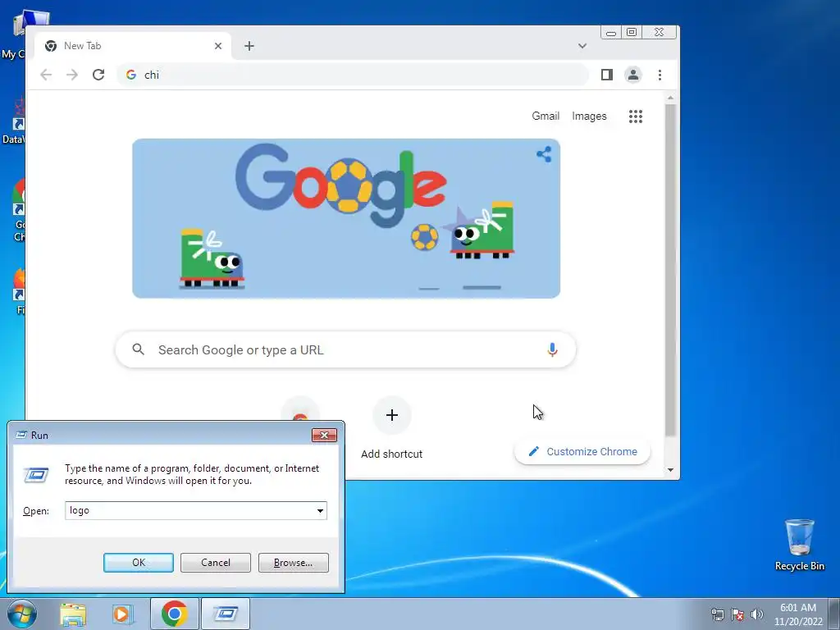Open Windows Explorer from taskbar

pos(73,614)
